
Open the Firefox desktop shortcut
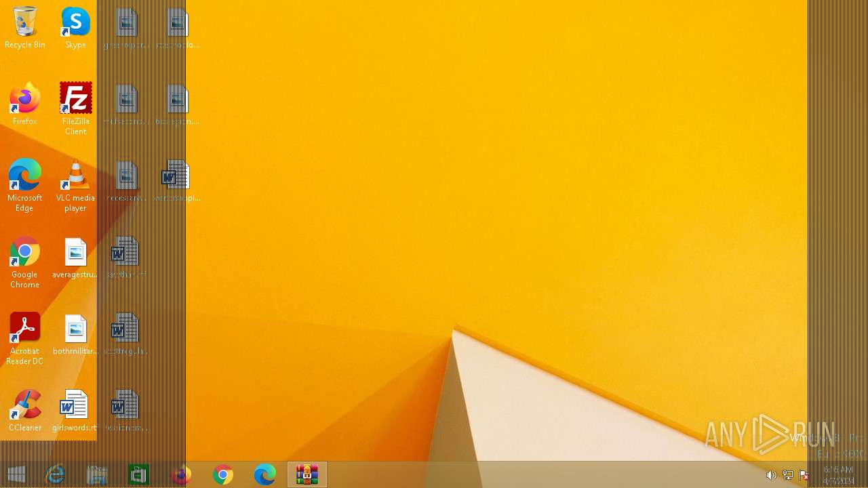(x=24, y=104)
